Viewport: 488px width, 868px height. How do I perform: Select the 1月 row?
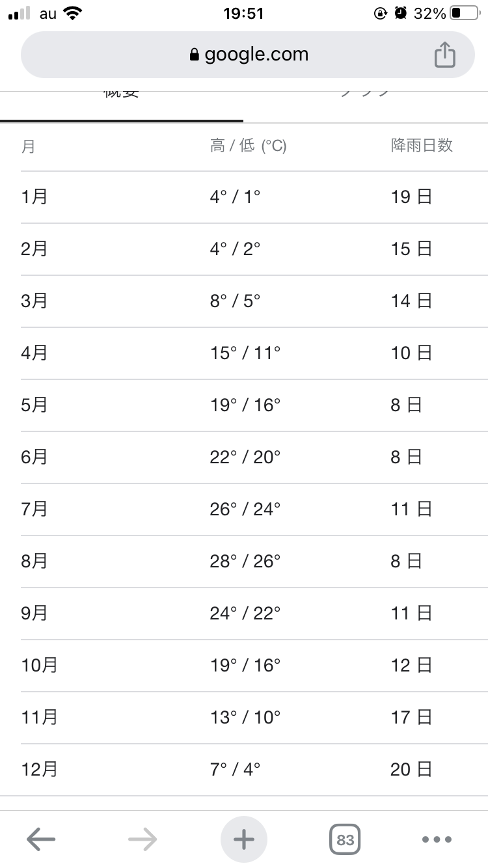coord(34,197)
